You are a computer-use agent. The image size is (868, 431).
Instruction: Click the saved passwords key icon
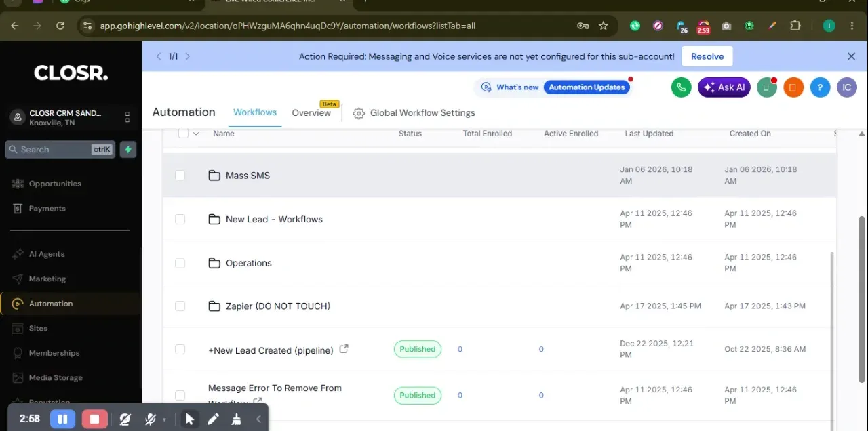(x=583, y=26)
